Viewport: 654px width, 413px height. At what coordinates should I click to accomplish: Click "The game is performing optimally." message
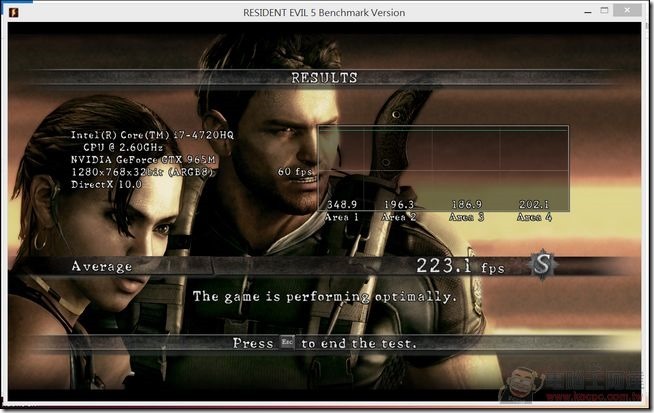point(324,297)
